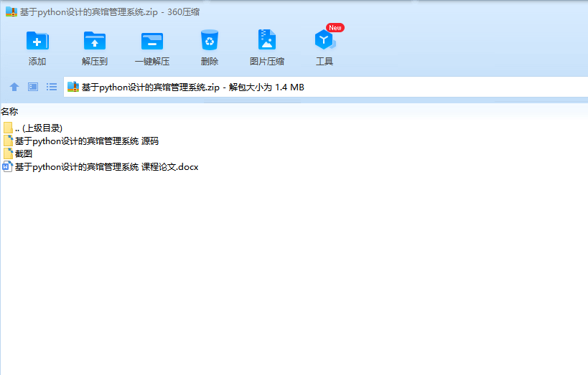Viewport: 588px width, 375px height.
Task: Go up one level with the up arrow icon
Action: pos(14,87)
